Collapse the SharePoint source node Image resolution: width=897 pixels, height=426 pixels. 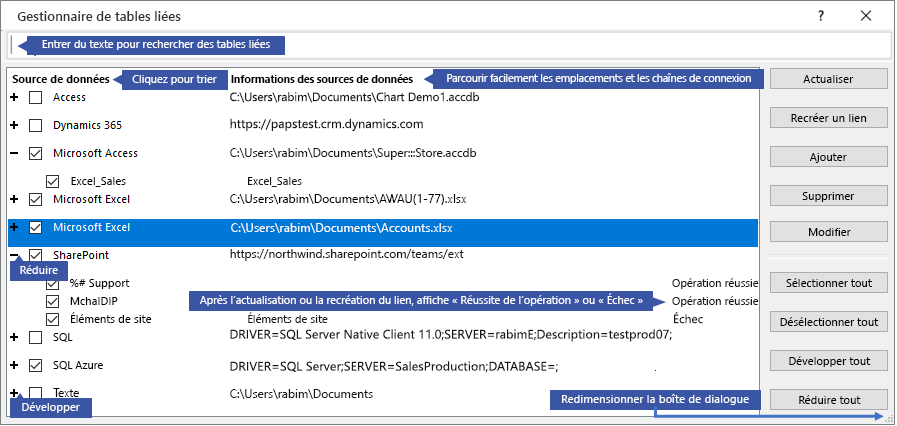[14, 255]
